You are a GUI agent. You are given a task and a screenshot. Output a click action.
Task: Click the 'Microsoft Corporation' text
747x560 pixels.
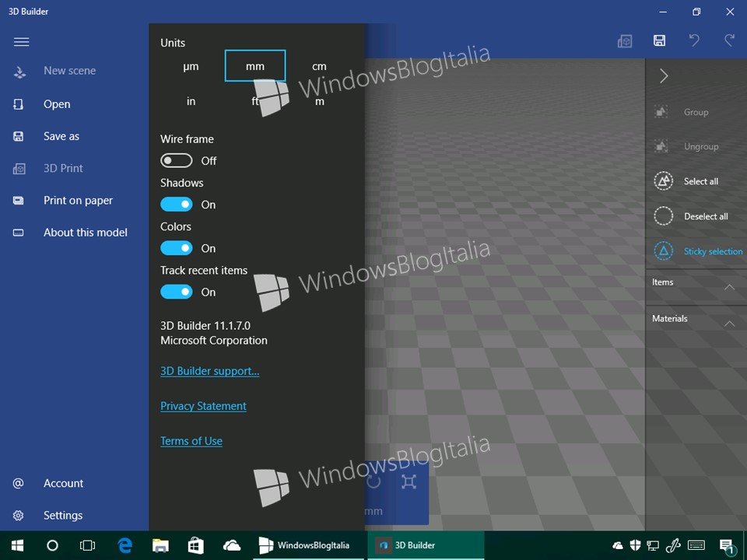coord(214,341)
